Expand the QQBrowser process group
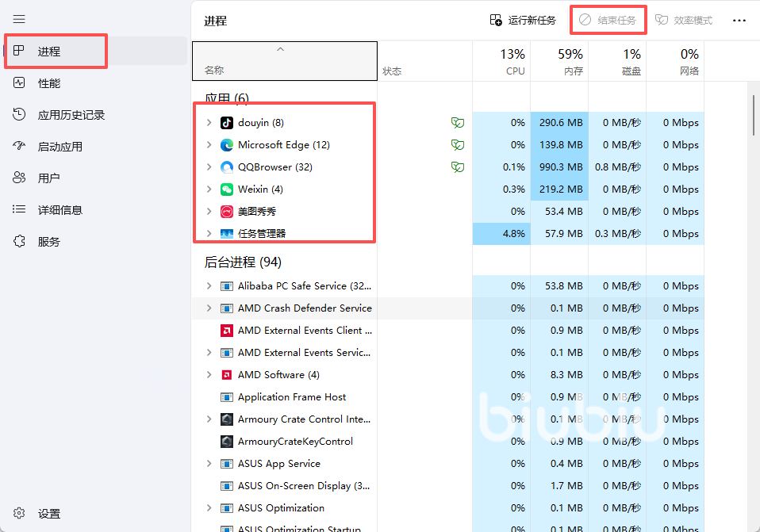This screenshot has height=532, width=760. pyautogui.click(x=209, y=167)
